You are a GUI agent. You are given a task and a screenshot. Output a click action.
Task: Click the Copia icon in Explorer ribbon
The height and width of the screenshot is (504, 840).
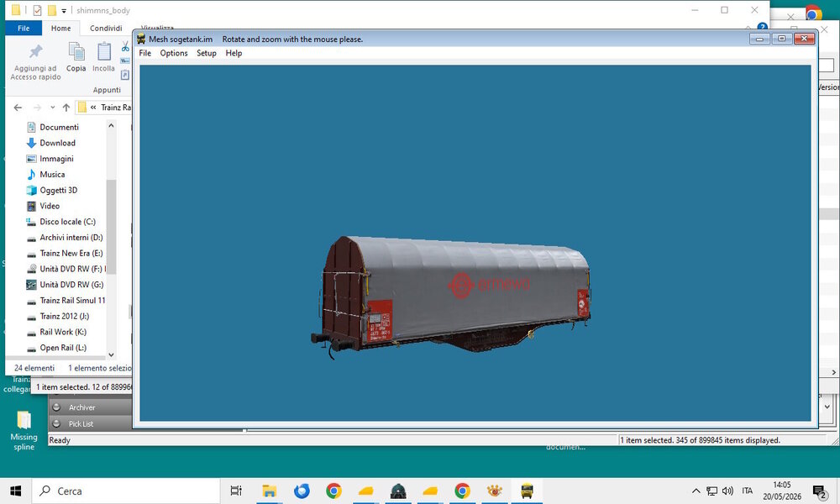click(x=76, y=52)
